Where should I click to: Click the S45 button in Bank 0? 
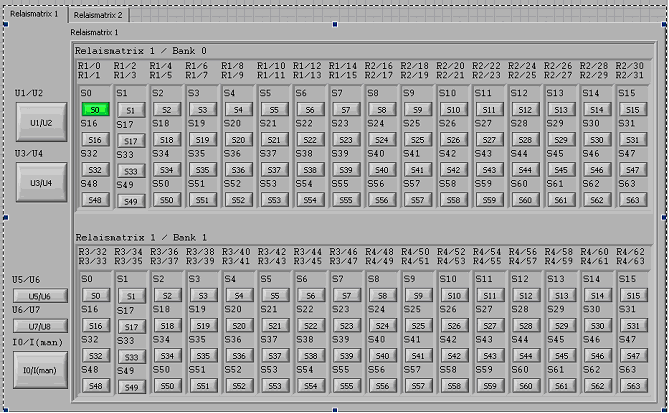click(561, 170)
